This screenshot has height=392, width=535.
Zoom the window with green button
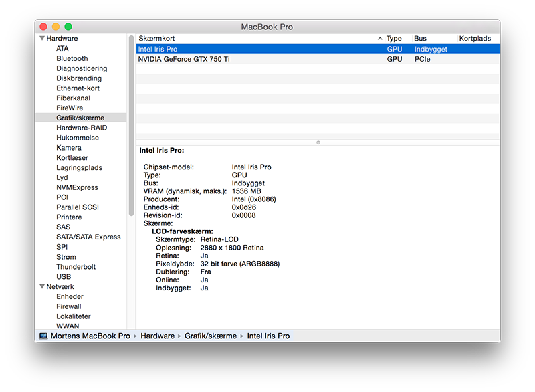pos(68,27)
